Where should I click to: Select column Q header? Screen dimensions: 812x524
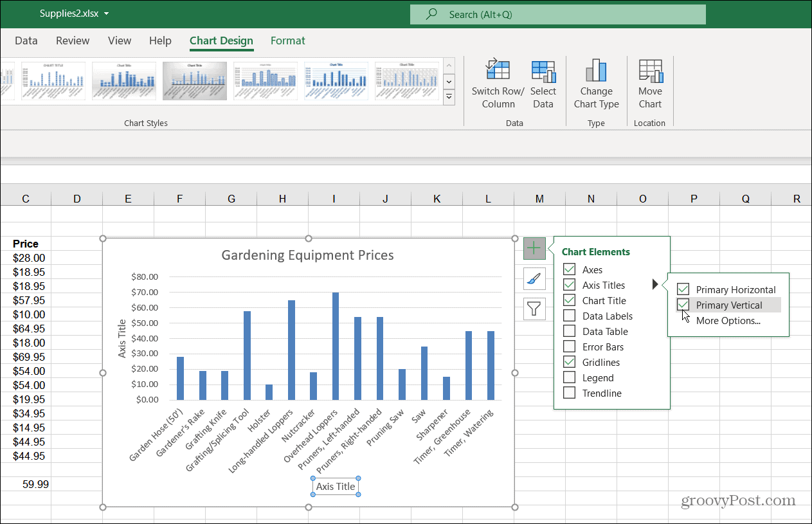tap(745, 199)
